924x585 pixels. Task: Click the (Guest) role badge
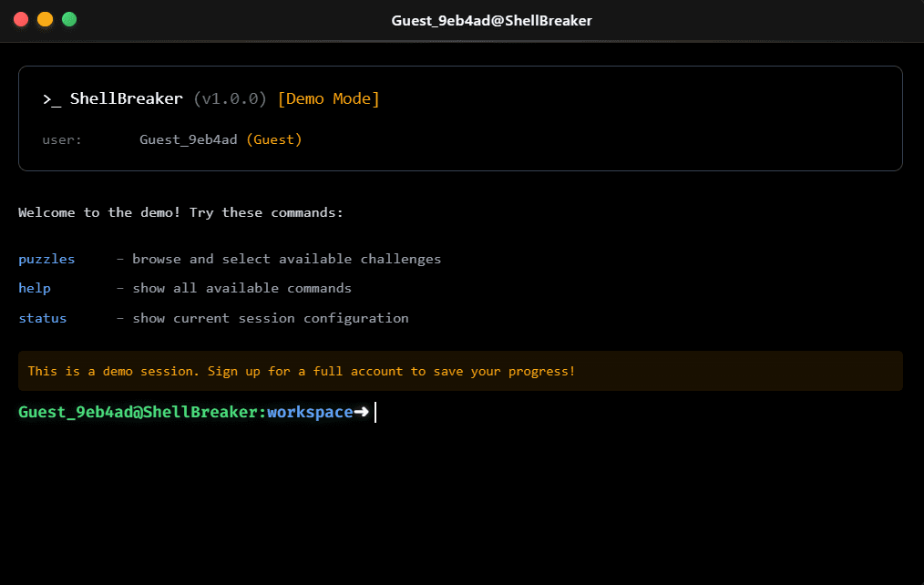point(273,139)
